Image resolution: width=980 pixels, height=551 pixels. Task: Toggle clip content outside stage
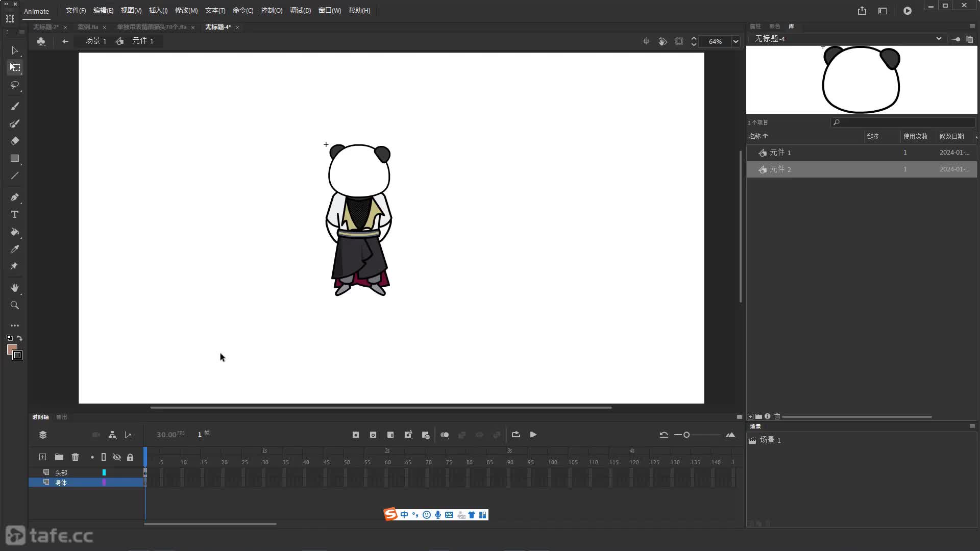[679, 41]
